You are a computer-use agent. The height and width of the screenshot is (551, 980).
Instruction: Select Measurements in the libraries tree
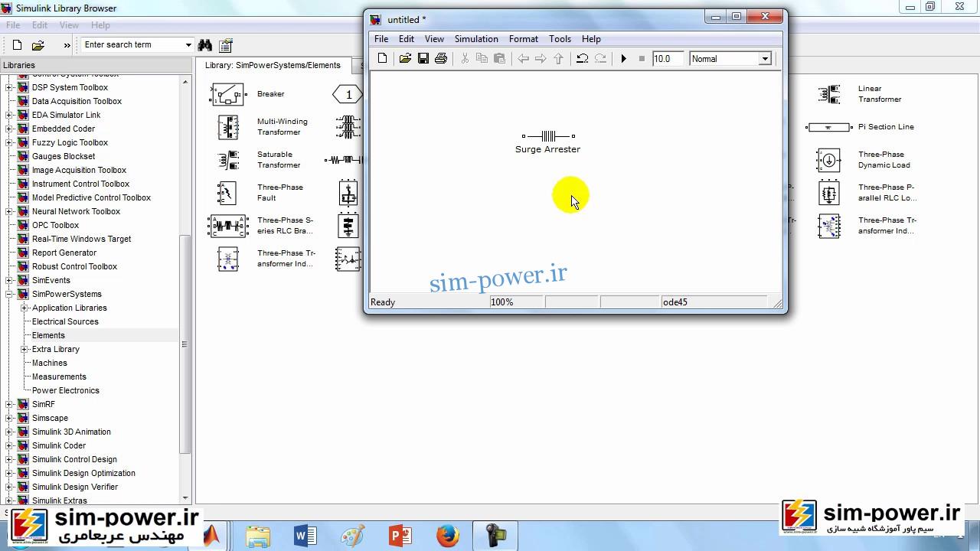coord(59,377)
